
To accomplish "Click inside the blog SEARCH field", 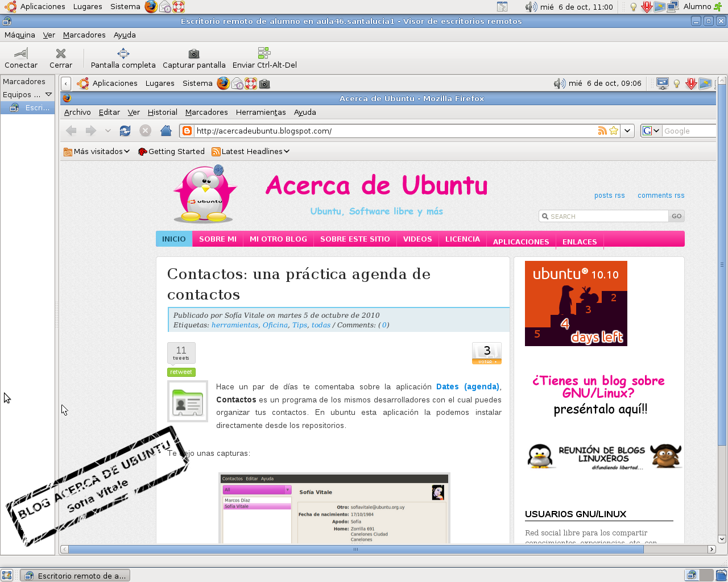I will point(603,215).
